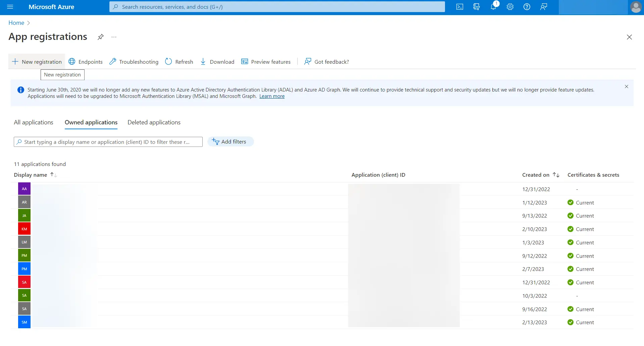Open Endpoints from the command bar
The width and height of the screenshot is (644, 346).
tap(86, 62)
